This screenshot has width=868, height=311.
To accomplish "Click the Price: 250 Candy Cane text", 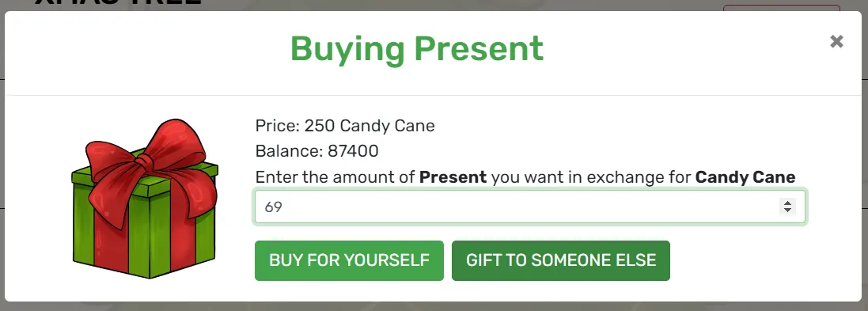I will [x=345, y=126].
